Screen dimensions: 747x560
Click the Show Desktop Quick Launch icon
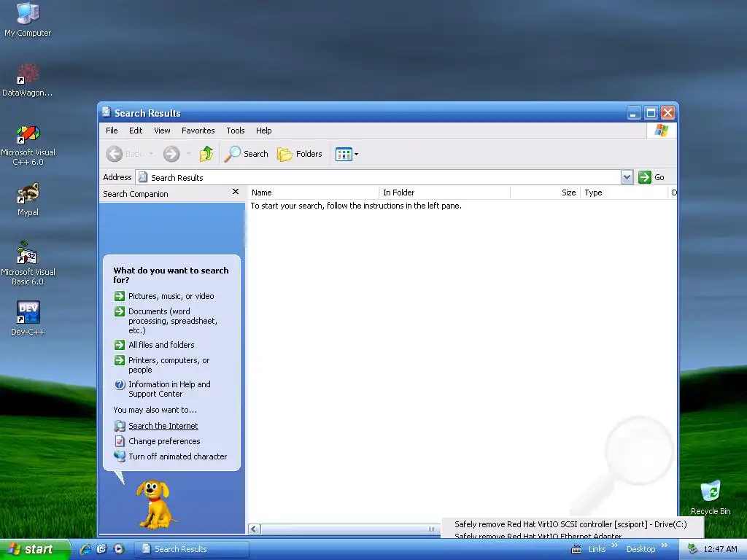click(x=101, y=549)
